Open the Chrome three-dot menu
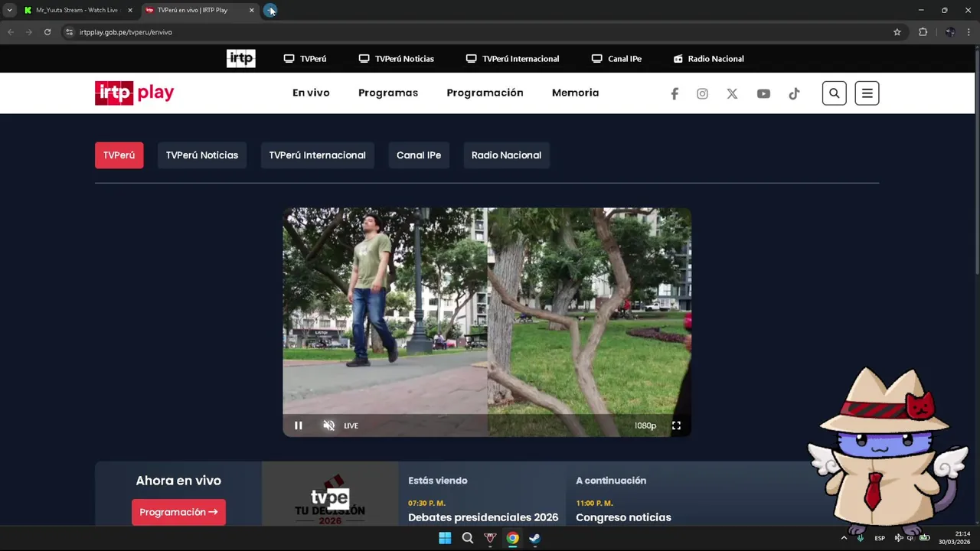 (969, 32)
